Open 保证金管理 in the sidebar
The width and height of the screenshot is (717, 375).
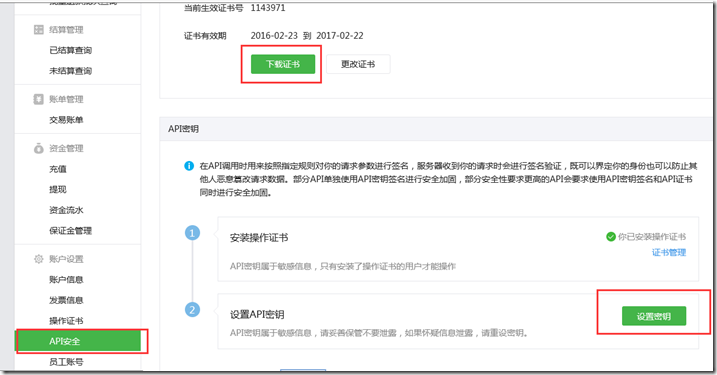[70, 230]
